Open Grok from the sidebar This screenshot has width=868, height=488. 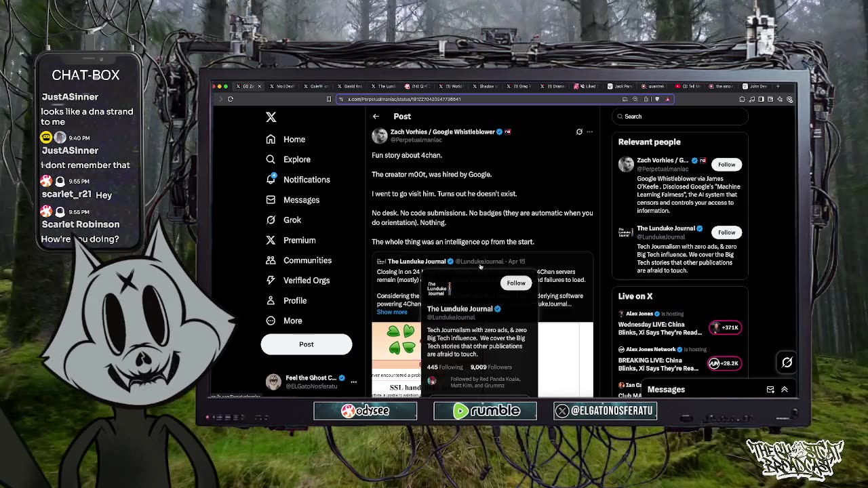pyautogui.click(x=283, y=220)
